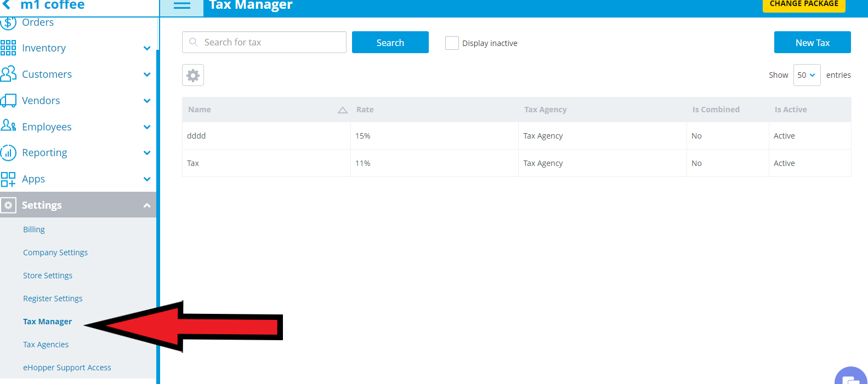Click the magnifier icon in search box

tap(193, 42)
